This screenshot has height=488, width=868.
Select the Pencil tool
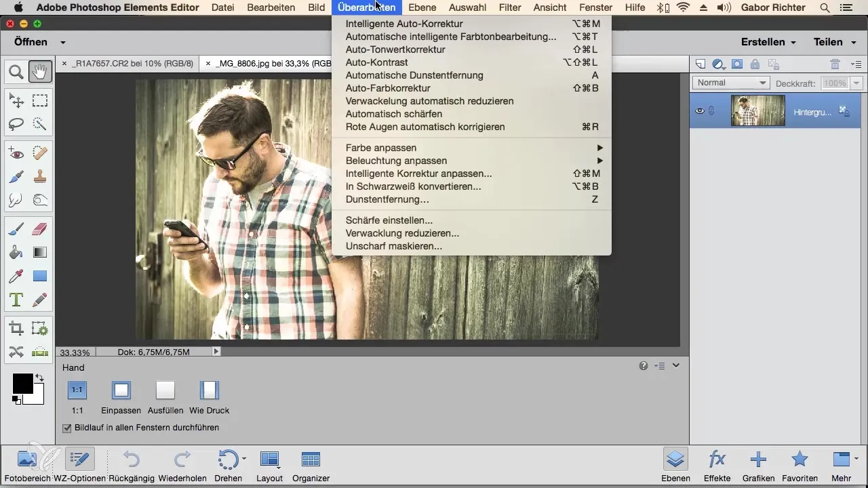40,299
